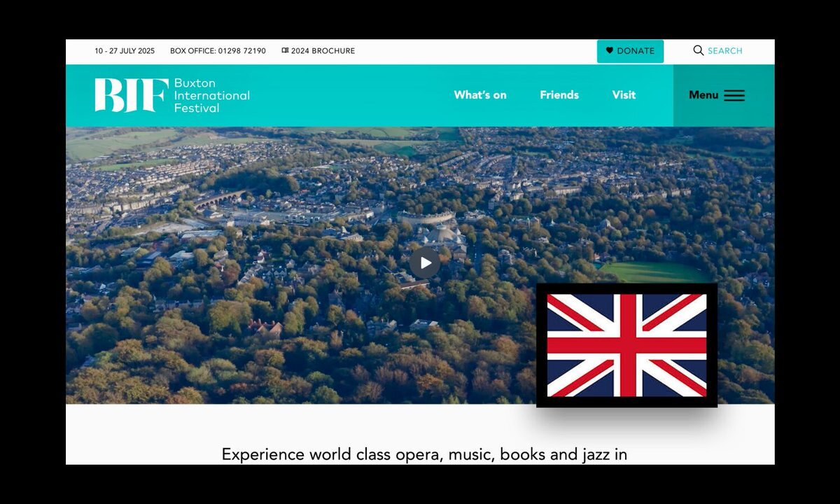Click the heart icon on Donate
The image size is (840, 504).
(610, 50)
